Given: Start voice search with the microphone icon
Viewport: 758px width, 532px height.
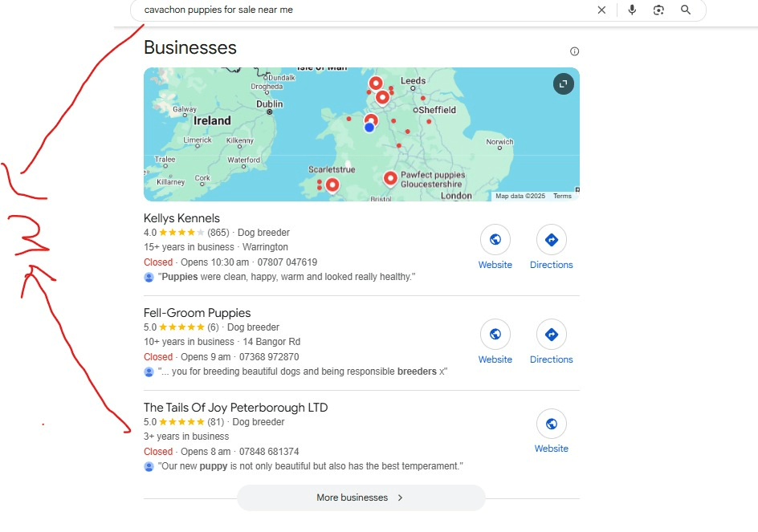Looking at the screenshot, I should [632, 10].
